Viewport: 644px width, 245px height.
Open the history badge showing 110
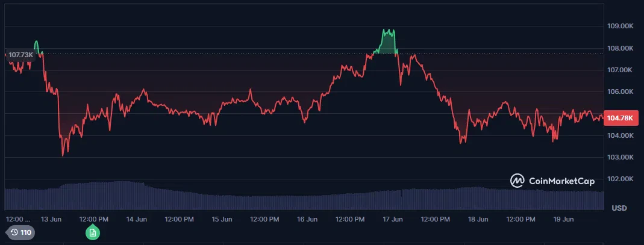click(x=21, y=233)
